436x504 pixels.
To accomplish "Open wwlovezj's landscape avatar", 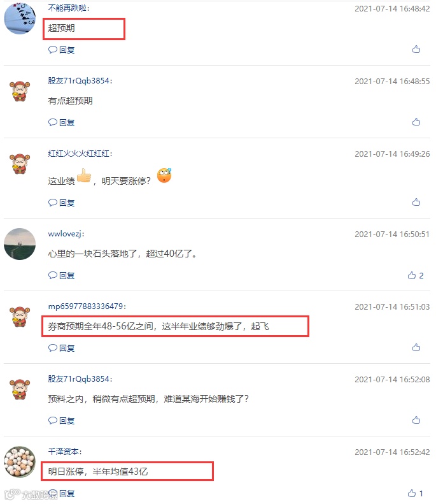I will click(20, 244).
